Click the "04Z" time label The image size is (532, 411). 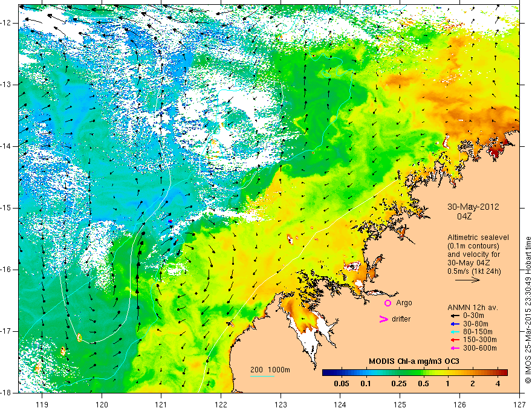(464, 216)
